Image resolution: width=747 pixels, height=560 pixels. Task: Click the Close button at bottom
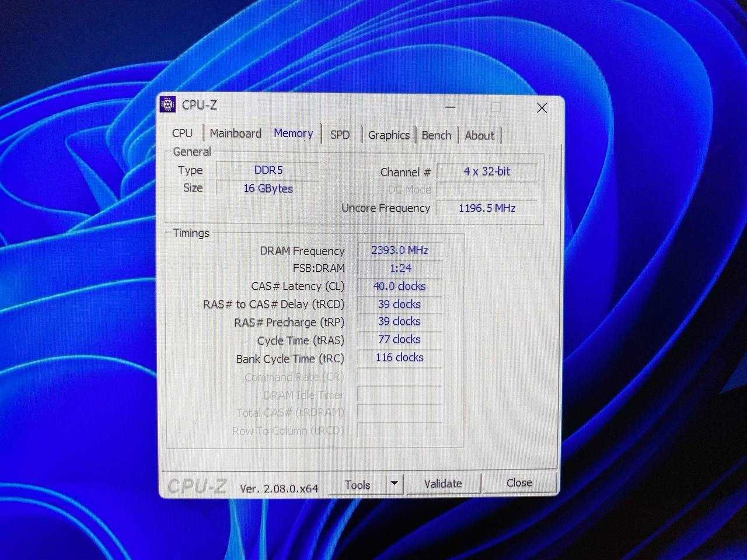[519, 483]
